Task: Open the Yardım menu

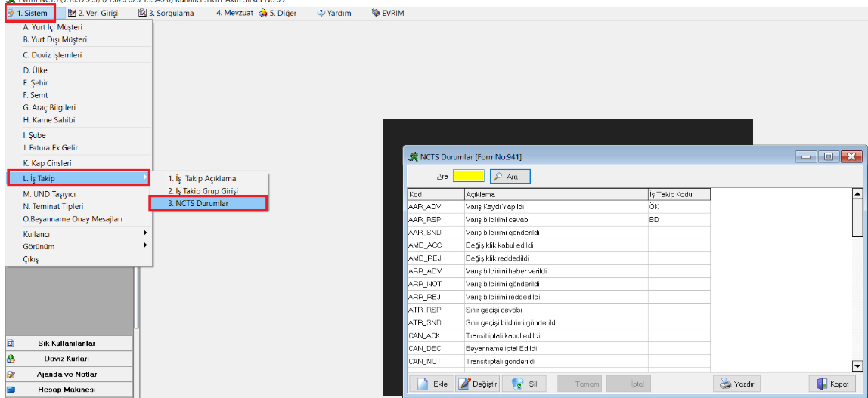Action: [x=333, y=13]
